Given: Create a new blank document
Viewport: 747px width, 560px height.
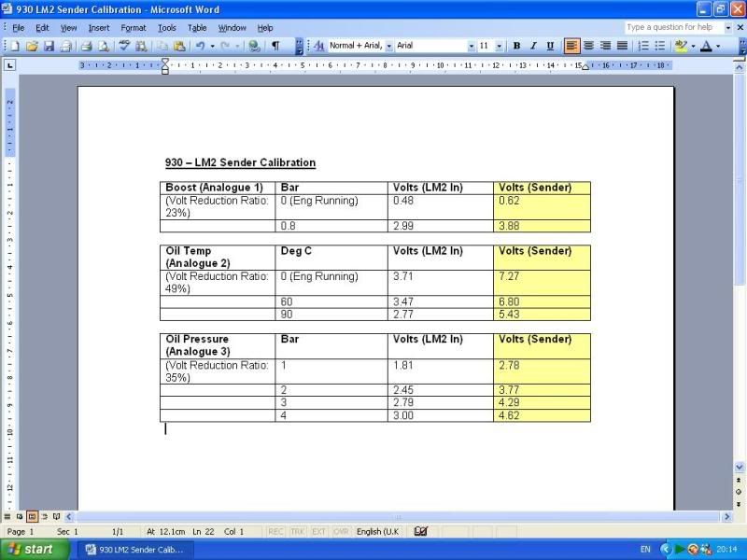Looking at the screenshot, I should click(x=16, y=46).
